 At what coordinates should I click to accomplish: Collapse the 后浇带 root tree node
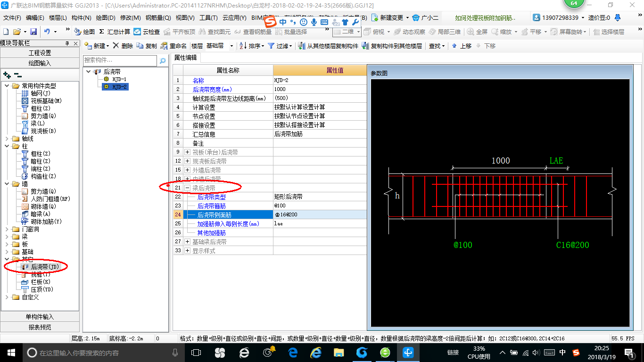click(89, 72)
